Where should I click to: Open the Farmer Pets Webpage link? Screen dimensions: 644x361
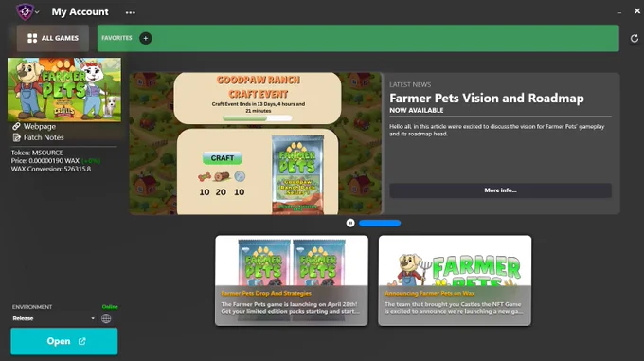tap(40, 127)
